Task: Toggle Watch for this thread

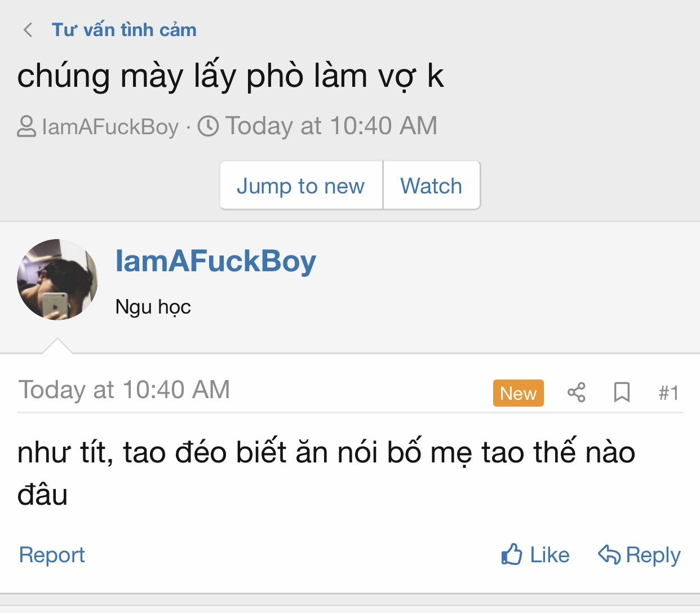Action: point(431,186)
